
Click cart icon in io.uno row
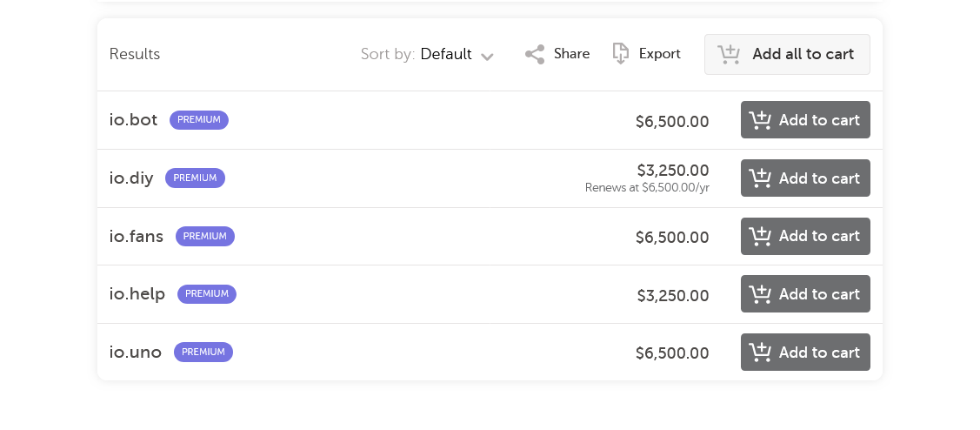(x=761, y=353)
